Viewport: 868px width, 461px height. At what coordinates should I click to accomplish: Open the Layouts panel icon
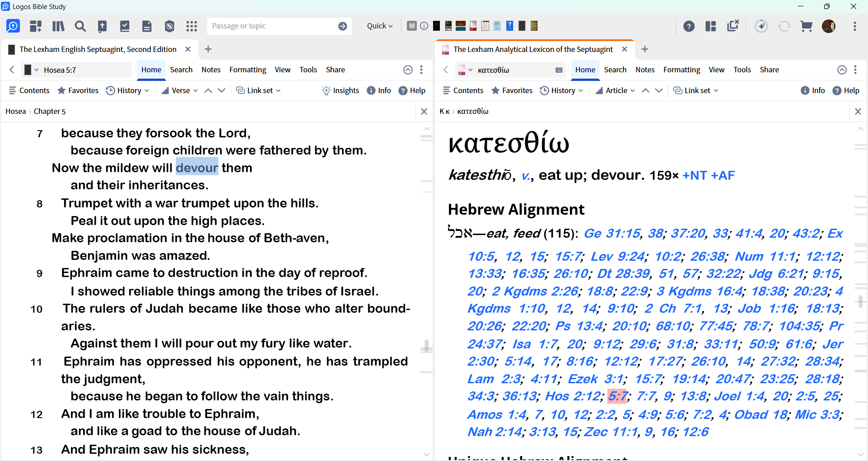point(711,26)
